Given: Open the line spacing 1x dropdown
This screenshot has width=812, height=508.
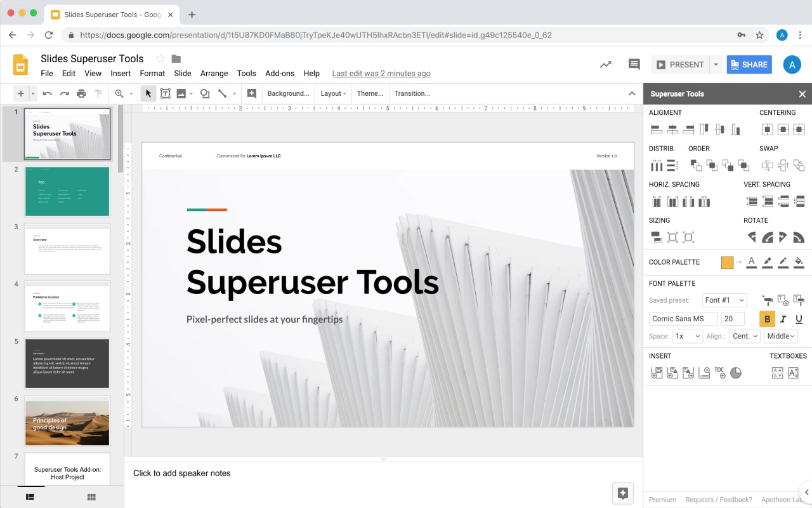Looking at the screenshot, I should (687, 336).
